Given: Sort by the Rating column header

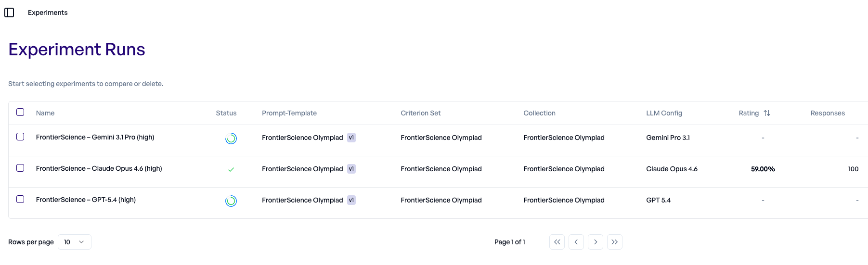Looking at the screenshot, I should pos(749,113).
